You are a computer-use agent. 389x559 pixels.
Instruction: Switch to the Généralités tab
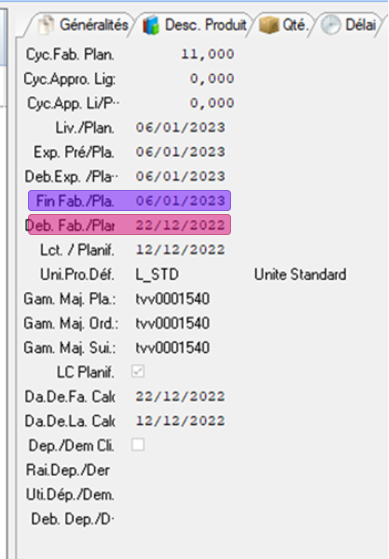pyautogui.click(x=82, y=25)
